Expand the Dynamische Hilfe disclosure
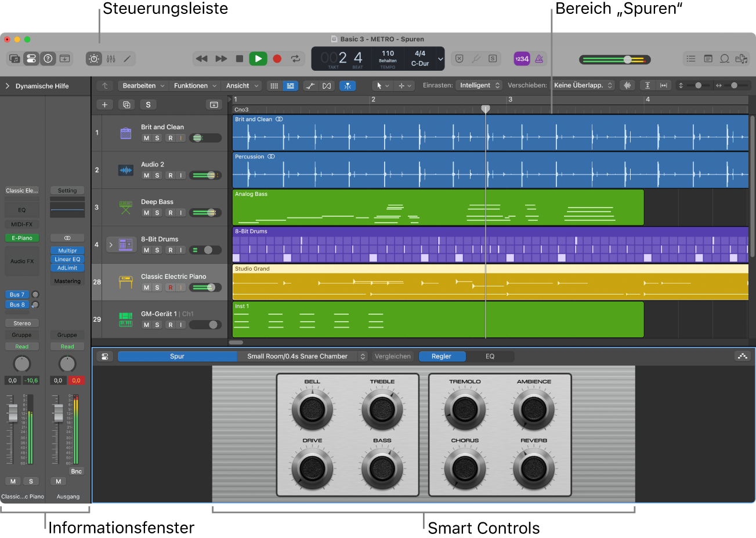The image size is (756, 538). pos(8,86)
